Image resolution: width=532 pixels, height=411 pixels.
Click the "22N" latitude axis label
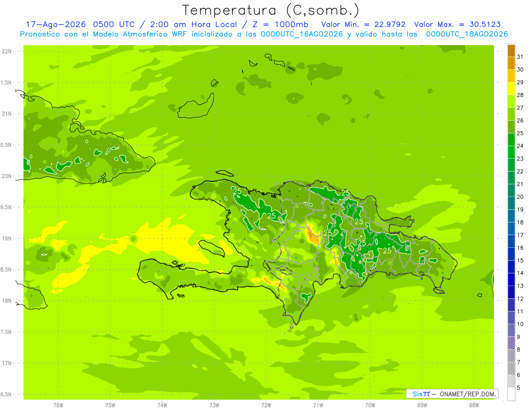[8, 51]
